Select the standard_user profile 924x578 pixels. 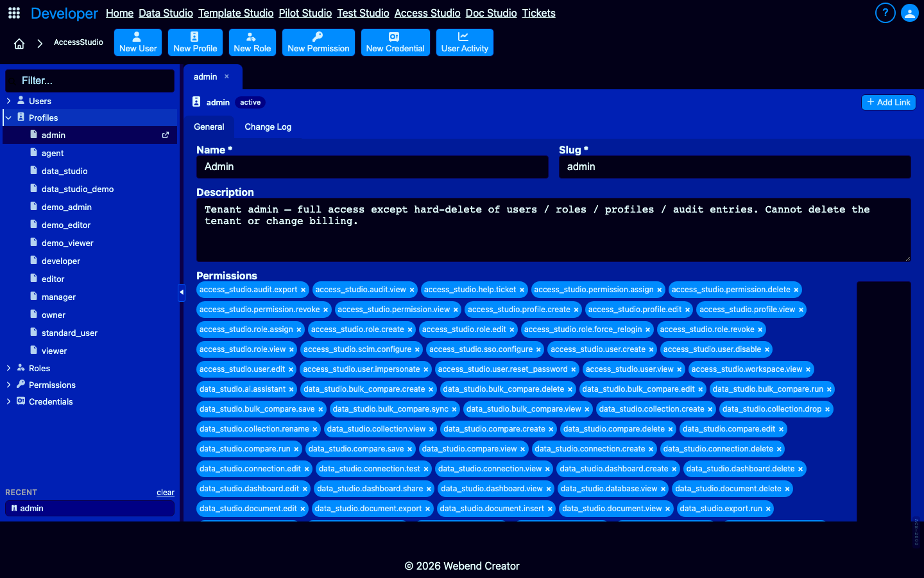(x=90, y=333)
